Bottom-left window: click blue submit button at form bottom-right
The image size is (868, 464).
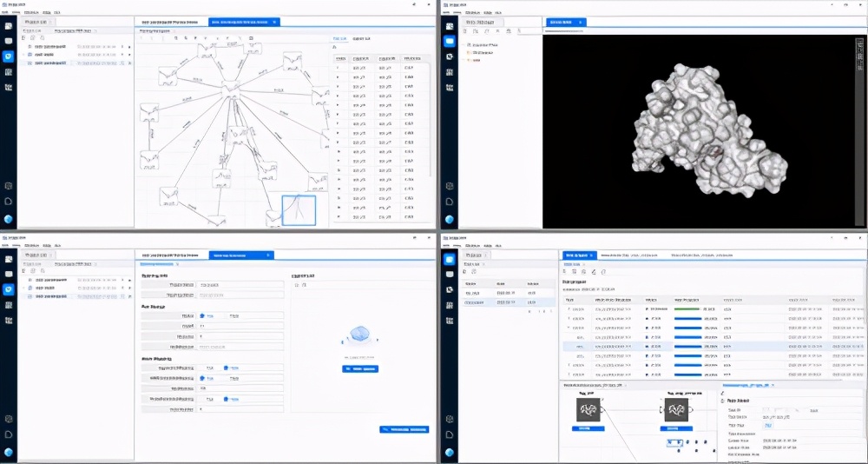point(404,429)
